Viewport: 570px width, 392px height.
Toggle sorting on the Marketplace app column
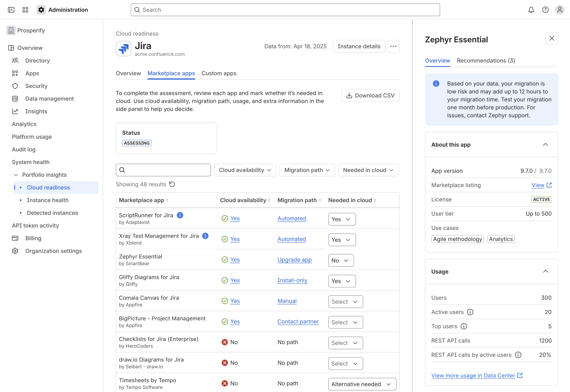pos(167,200)
